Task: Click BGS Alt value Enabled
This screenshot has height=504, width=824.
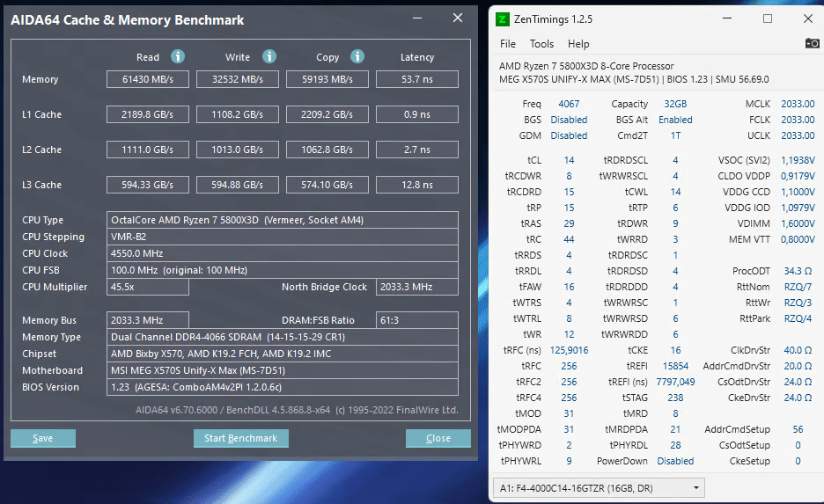Action: point(675,120)
